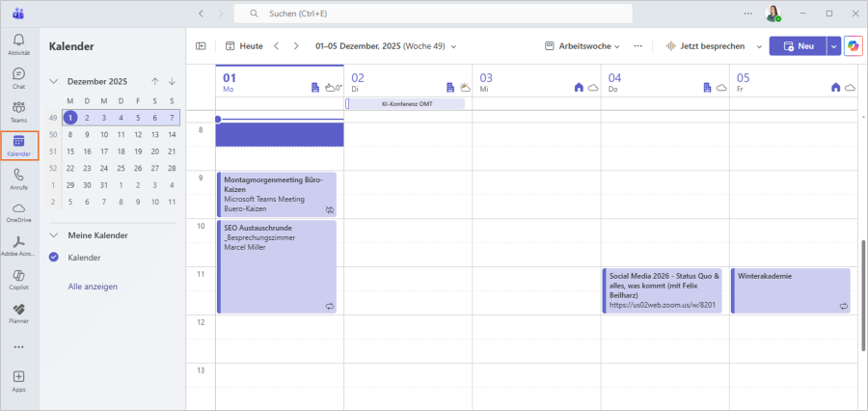
Task: Open the Arbeitswoche view dropdown
Action: coord(582,46)
